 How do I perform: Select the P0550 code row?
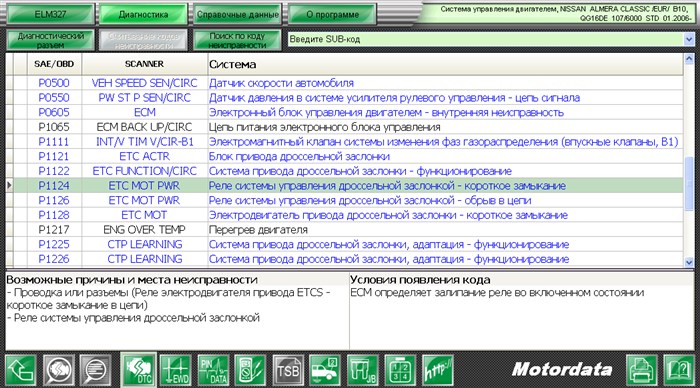[x=344, y=97]
